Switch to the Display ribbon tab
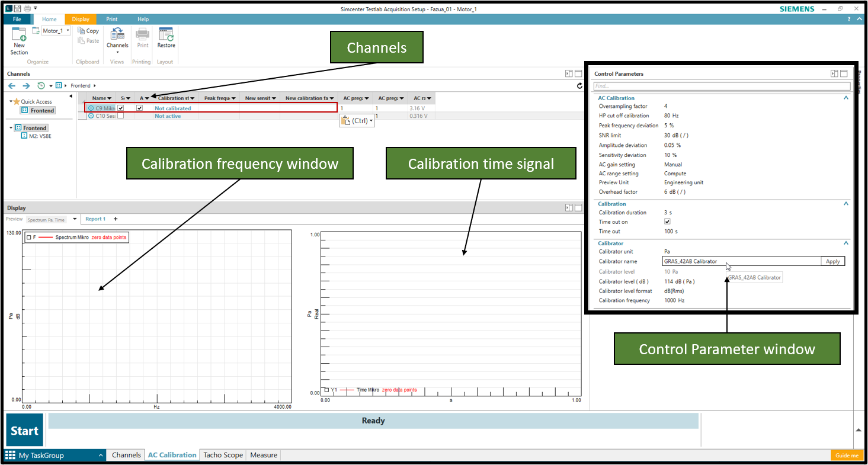The image size is (868, 465). click(x=81, y=19)
